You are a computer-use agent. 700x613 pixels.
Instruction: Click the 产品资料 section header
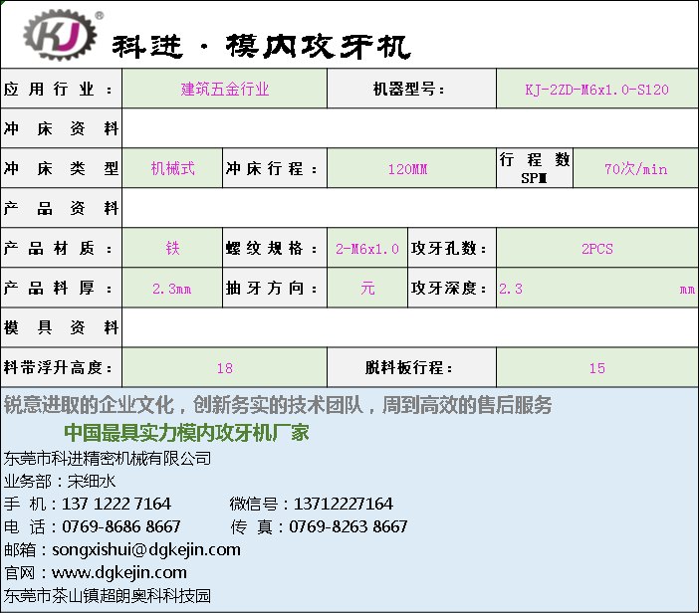click(61, 208)
